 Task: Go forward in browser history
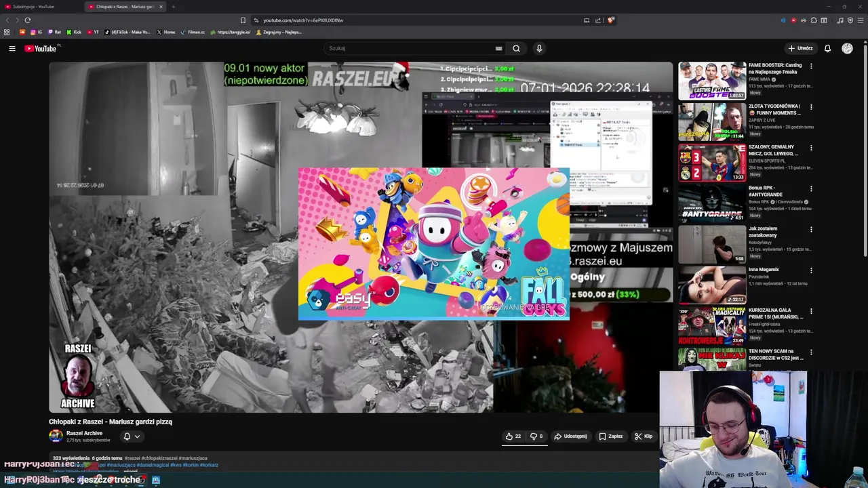17,20
